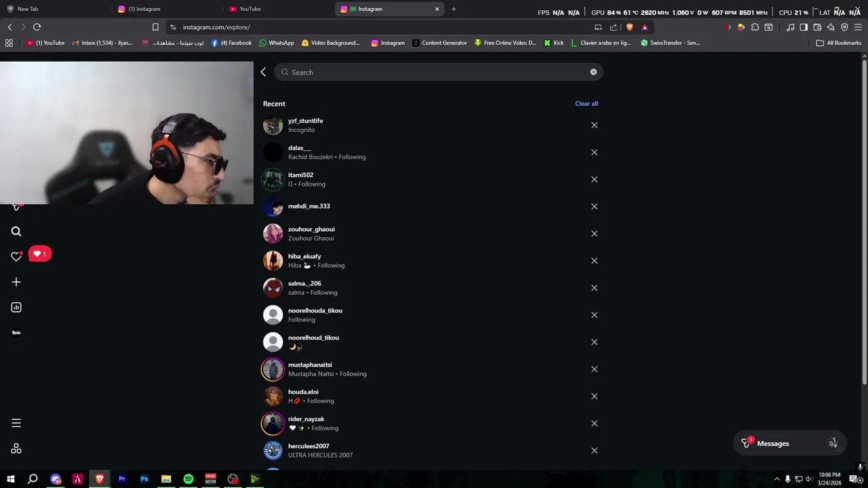Screen dimensions: 868x488
Task: Remove itami502 from recent searches
Action: coord(594,180)
